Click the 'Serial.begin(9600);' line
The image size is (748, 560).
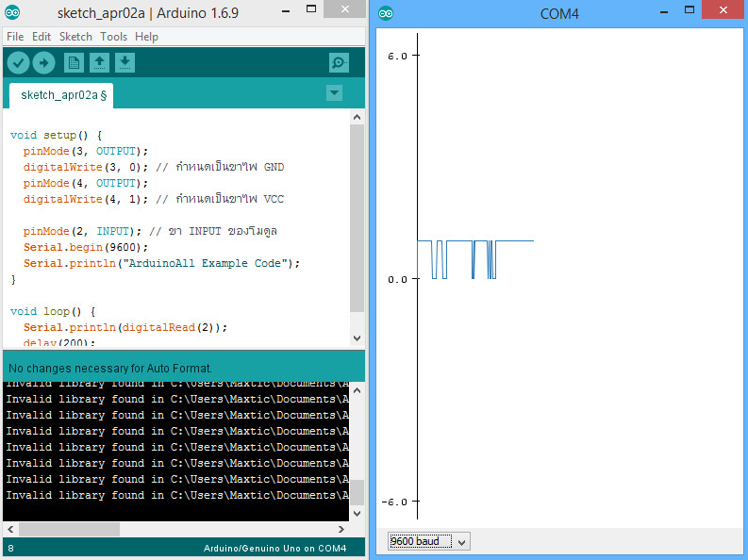click(86, 247)
